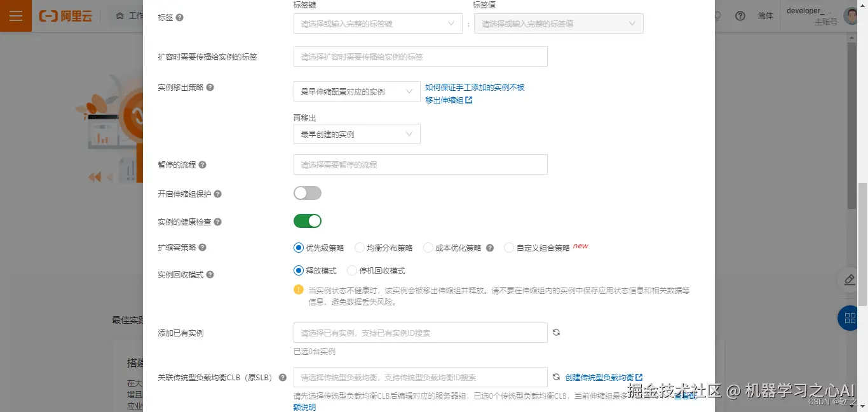Click the home workbench icon
The height and width of the screenshot is (412, 868).
click(x=120, y=16)
